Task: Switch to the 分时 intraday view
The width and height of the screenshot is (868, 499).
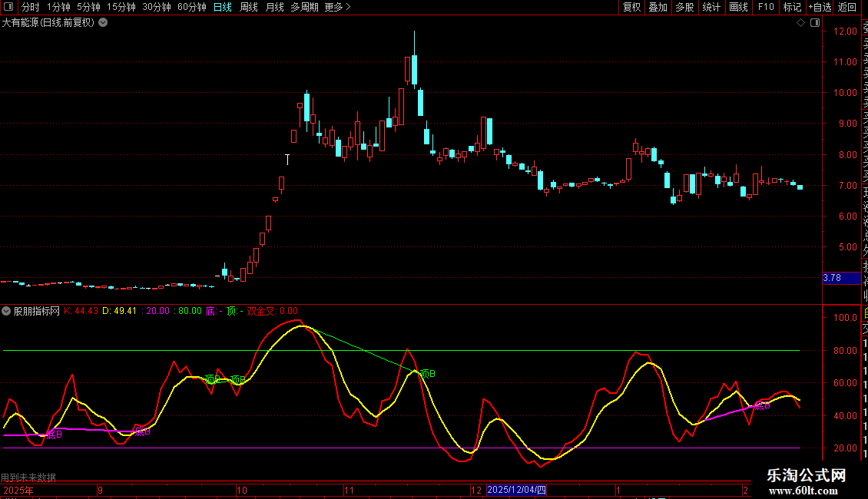Action: pyautogui.click(x=30, y=7)
